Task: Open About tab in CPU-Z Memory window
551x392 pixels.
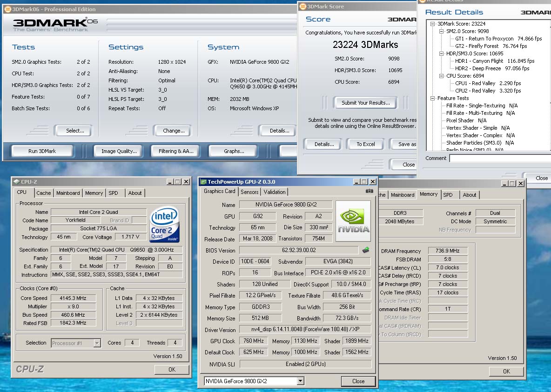Action: (x=470, y=194)
